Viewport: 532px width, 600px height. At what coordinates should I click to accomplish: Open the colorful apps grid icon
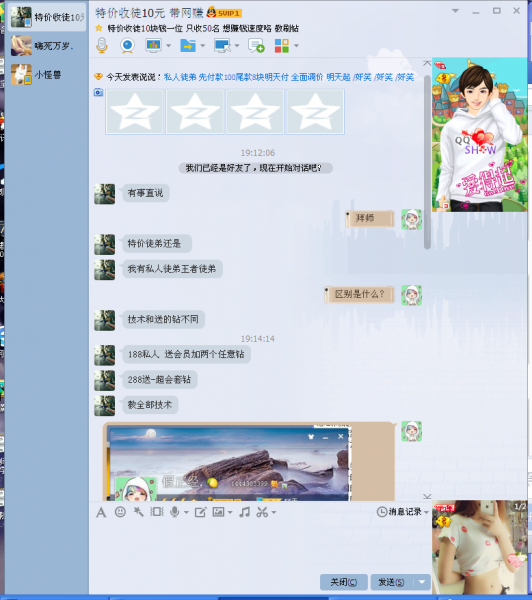(282, 46)
